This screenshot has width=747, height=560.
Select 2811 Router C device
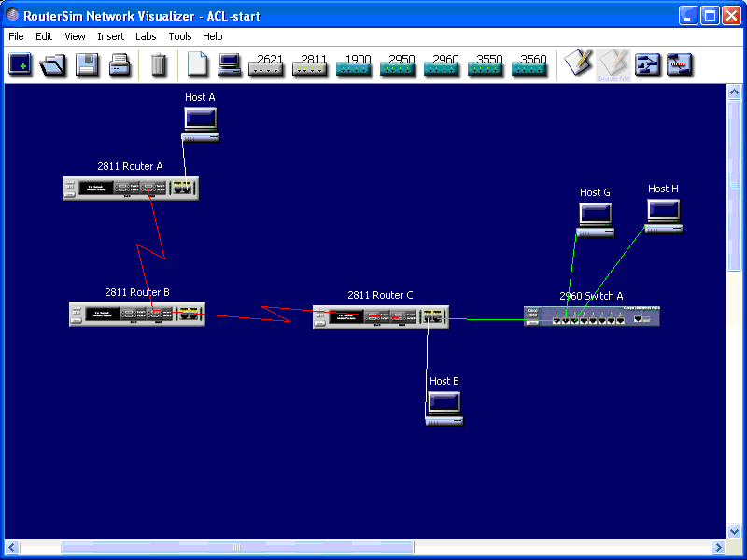coord(381,317)
